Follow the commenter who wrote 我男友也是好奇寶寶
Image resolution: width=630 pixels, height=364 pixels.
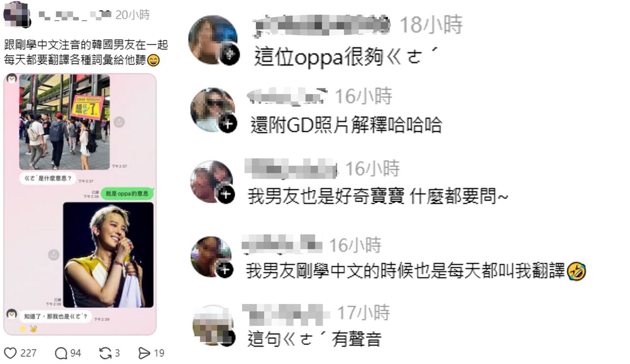click(x=226, y=195)
